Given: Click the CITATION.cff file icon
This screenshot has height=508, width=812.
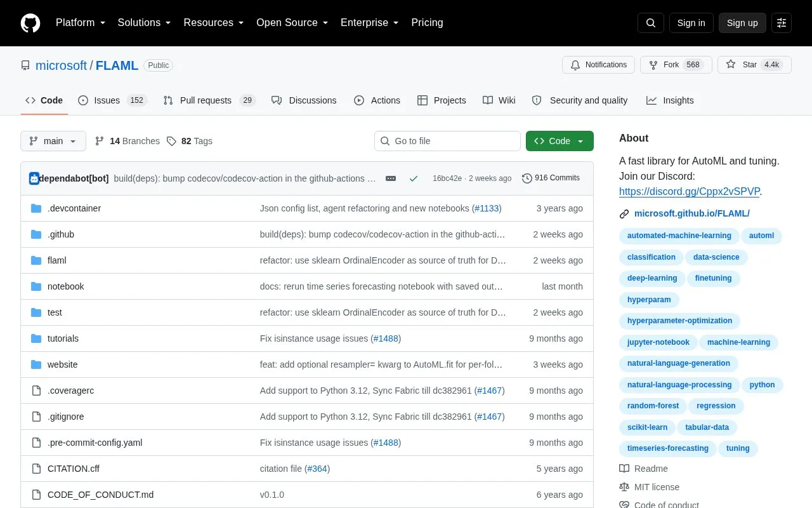Looking at the screenshot, I should [x=36, y=469].
